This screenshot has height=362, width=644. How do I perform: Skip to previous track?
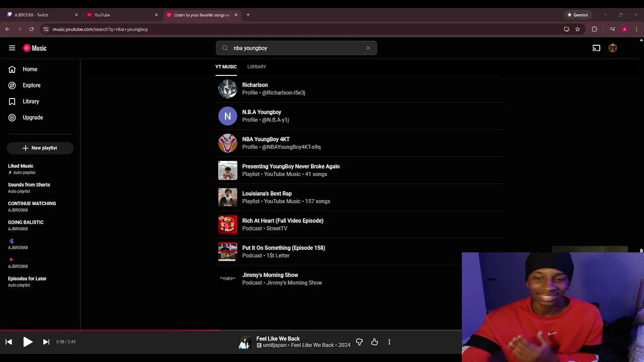[x=9, y=342]
